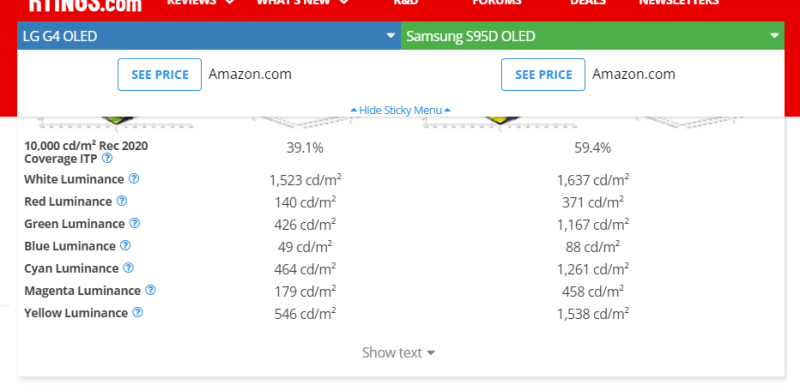Click Red Luminance help question icon
Screen dimensions: 800x385
tap(121, 201)
